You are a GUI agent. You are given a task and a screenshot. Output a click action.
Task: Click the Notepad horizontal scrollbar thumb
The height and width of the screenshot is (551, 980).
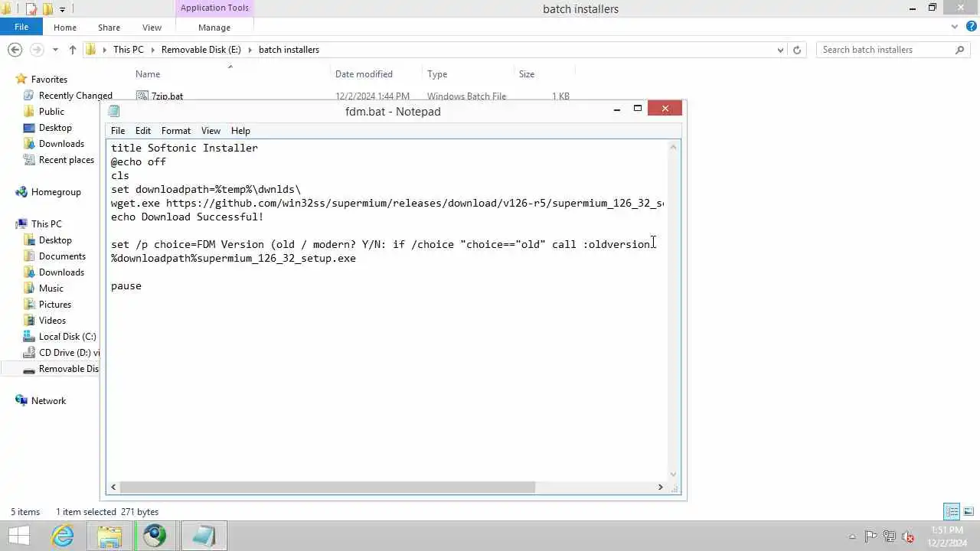tap(328, 487)
